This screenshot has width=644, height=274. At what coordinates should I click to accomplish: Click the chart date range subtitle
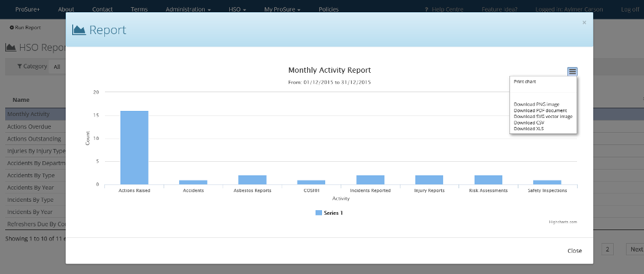[x=330, y=83]
